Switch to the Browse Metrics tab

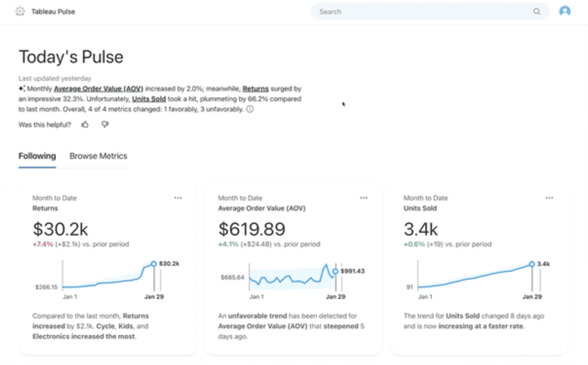(98, 156)
